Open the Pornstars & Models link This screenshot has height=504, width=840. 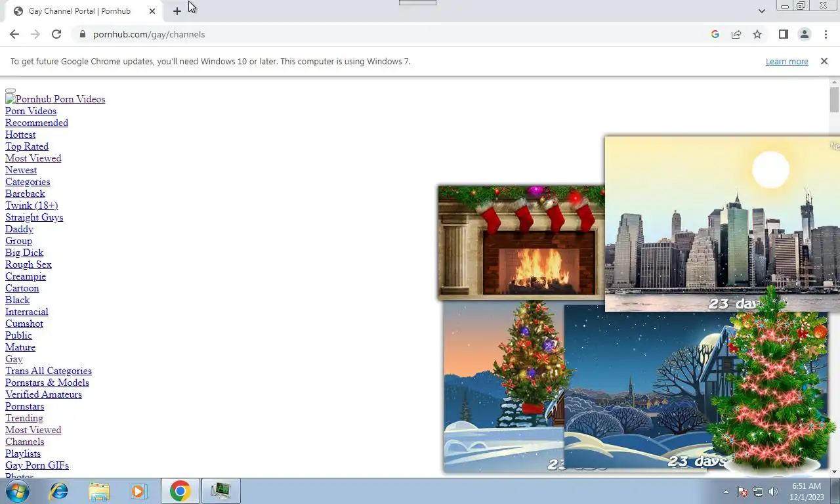click(47, 383)
